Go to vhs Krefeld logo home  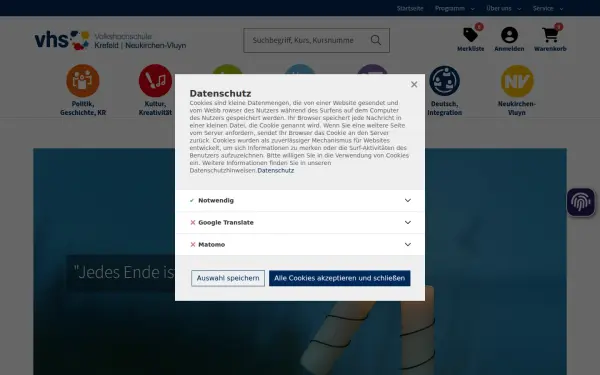(110, 40)
